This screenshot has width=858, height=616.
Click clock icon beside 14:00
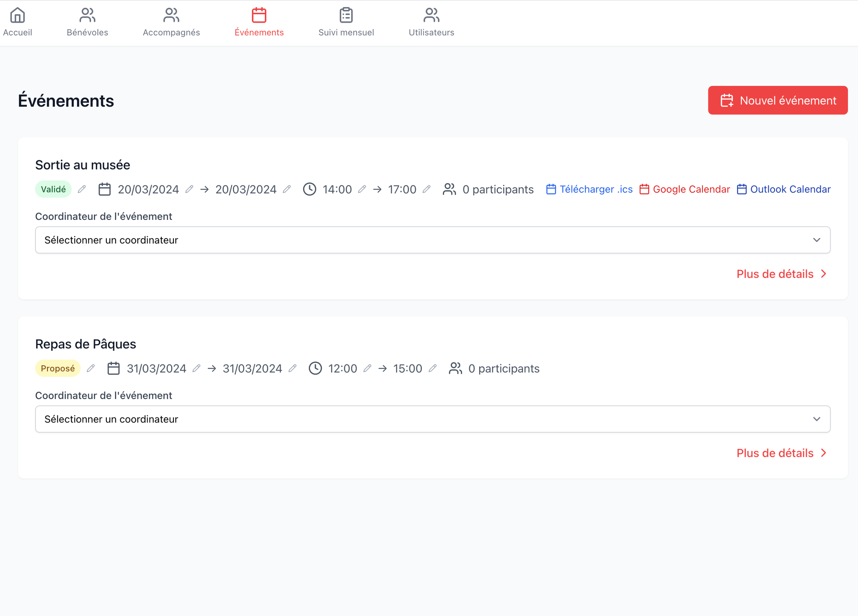point(310,189)
